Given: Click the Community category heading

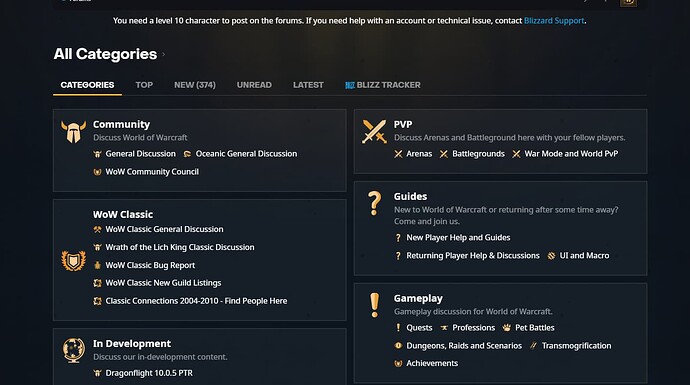Looking at the screenshot, I should pyautogui.click(x=121, y=125).
